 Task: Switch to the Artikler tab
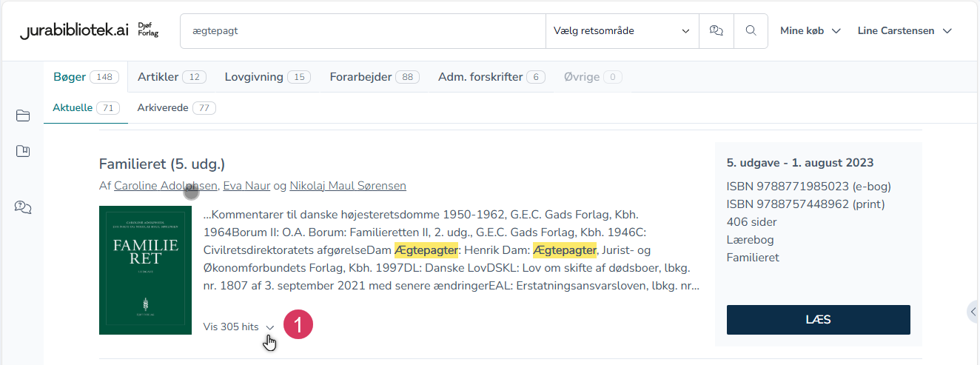pos(172,77)
